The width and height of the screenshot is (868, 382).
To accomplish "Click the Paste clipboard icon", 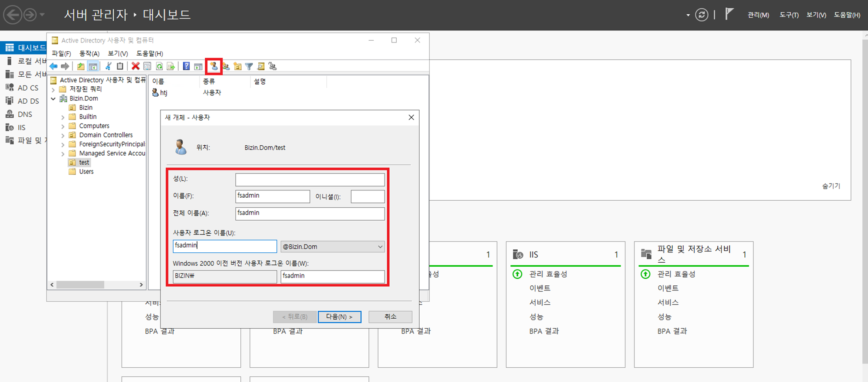I will (120, 66).
